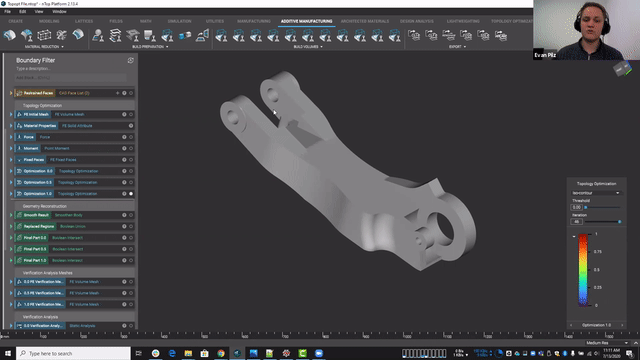Open Microsoft Edge from taskbar

tap(172, 353)
